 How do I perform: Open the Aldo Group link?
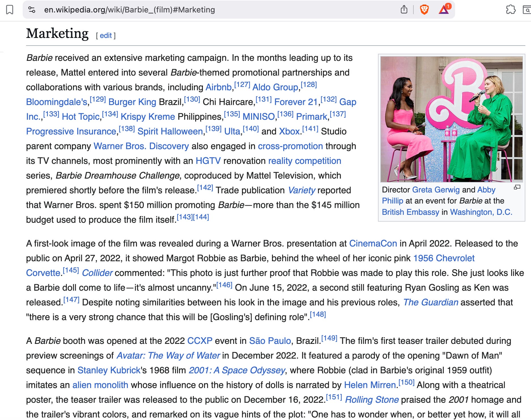coord(275,87)
